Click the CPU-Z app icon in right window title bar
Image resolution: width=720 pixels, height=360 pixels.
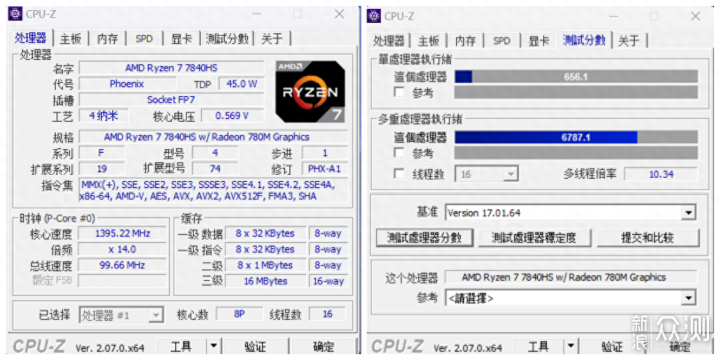coord(374,16)
